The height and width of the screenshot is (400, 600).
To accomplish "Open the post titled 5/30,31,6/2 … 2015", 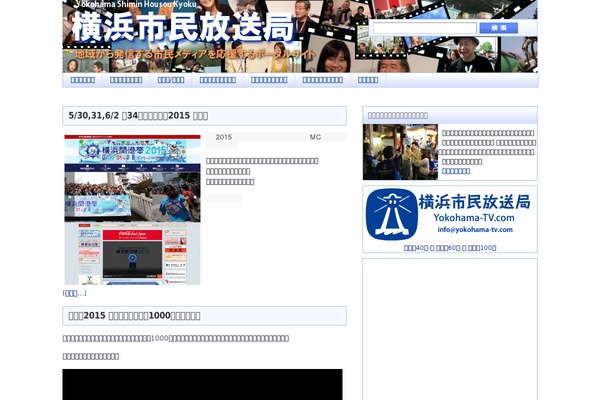I will (x=138, y=116).
